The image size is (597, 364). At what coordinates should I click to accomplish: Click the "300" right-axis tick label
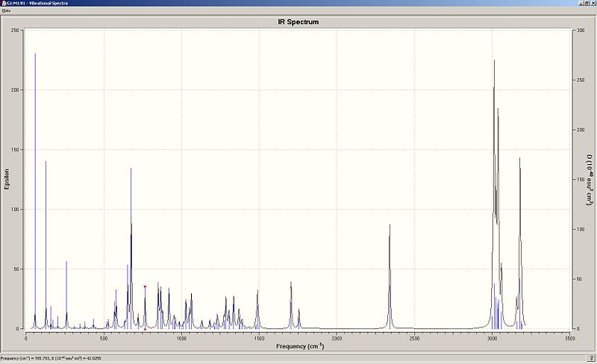pyautogui.click(x=581, y=30)
